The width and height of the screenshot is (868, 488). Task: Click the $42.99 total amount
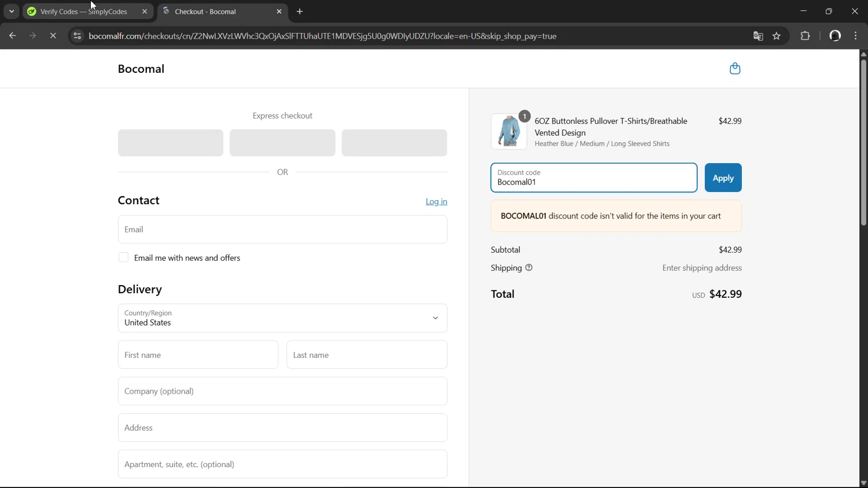[726, 294]
